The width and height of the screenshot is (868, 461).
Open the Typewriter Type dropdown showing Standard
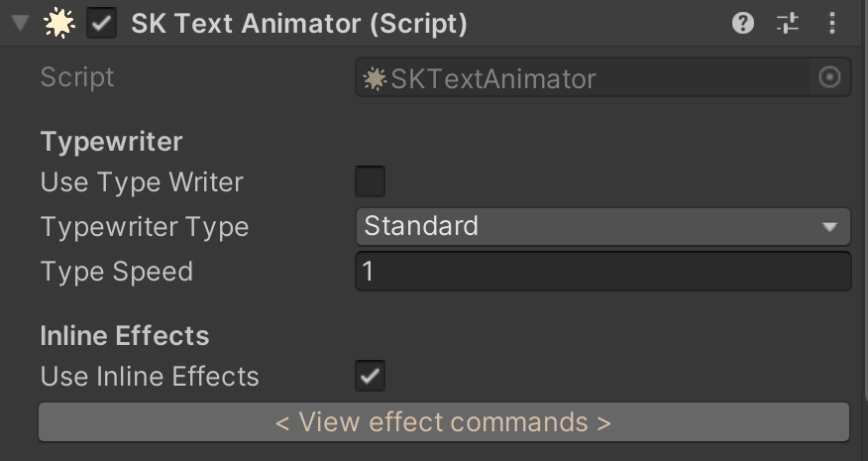(x=602, y=226)
